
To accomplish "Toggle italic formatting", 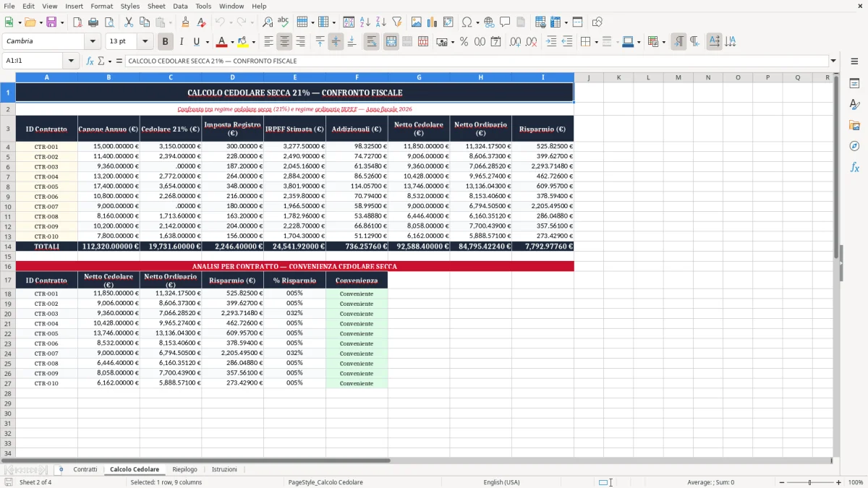I will [x=181, y=42].
